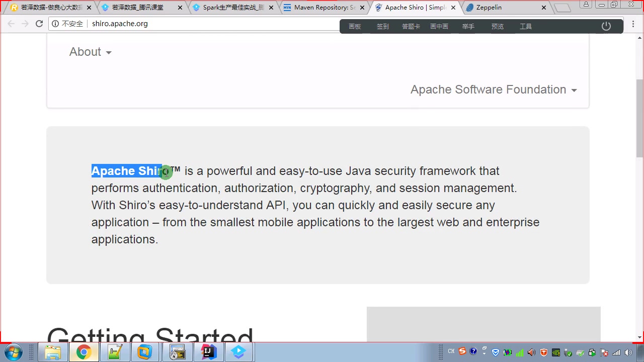The width and height of the screenshot is (644, 362).
Task: Switch to the 若泽数据-做良心大数据 tab
Action: click(50, 8)
